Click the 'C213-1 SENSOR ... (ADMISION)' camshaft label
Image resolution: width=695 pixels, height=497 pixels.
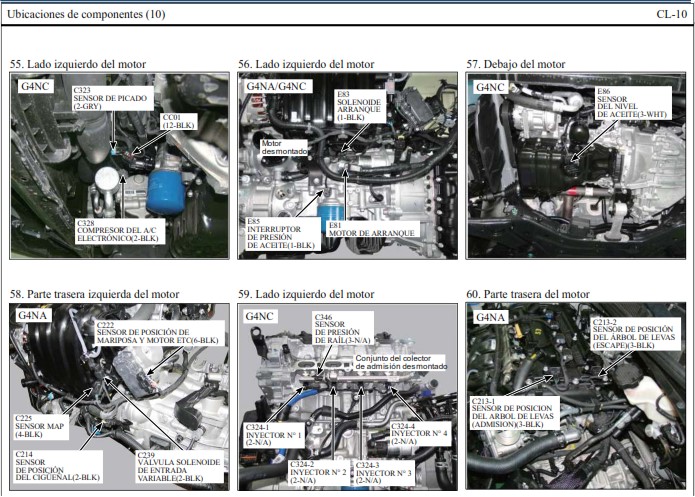[x=514, y=412]
